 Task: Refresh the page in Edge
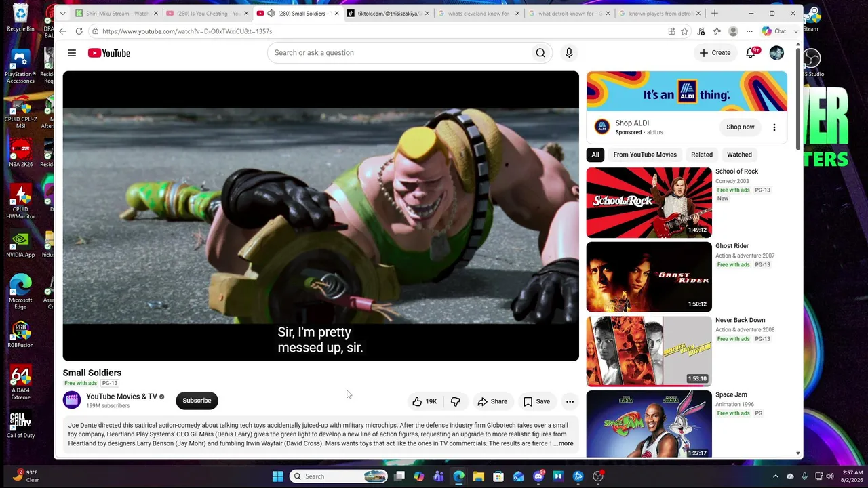pyautogui.click(x=79, y=31)
